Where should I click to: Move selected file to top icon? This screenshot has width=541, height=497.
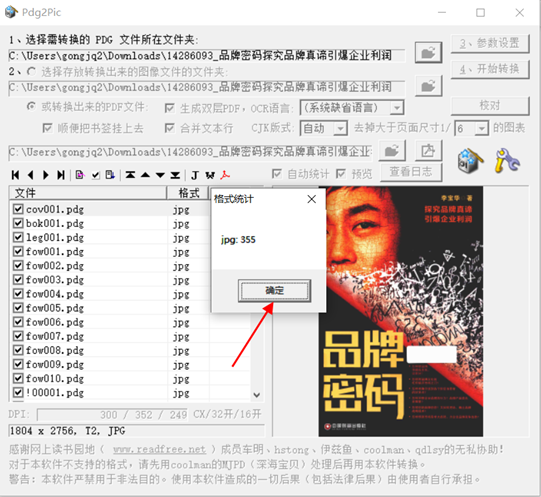tap(130, 175)
